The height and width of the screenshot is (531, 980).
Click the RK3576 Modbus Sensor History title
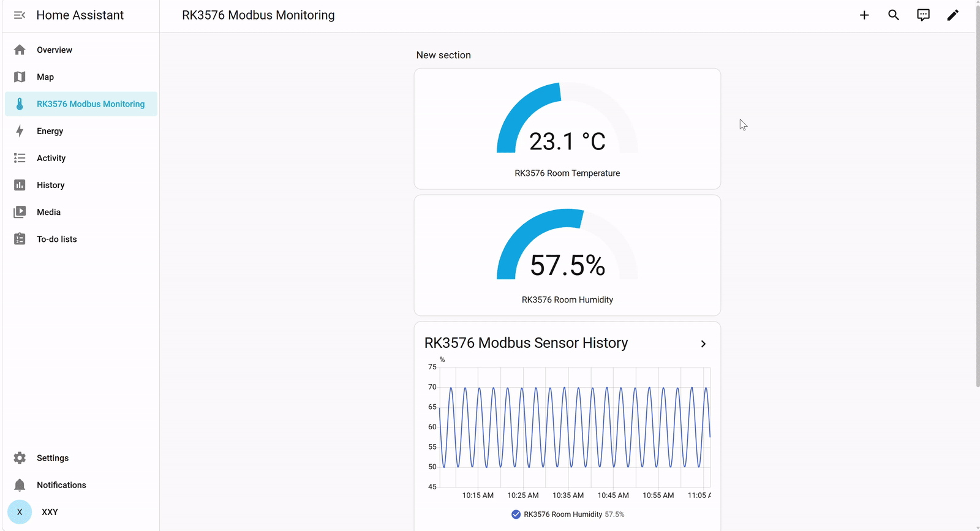526,343
